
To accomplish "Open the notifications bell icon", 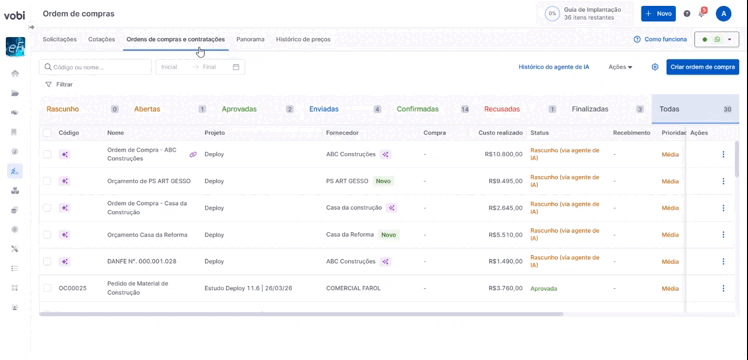I will click(701, 13).
